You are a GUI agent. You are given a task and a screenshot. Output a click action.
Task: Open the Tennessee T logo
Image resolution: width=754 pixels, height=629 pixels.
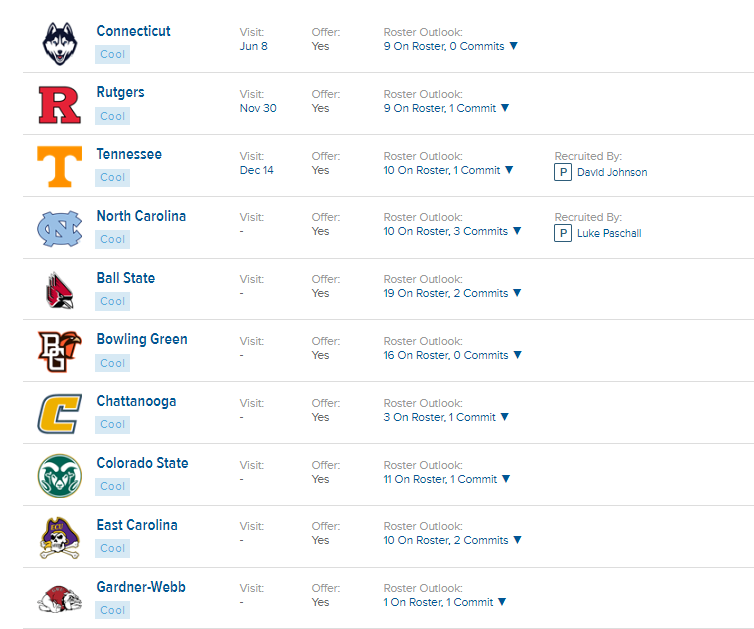point(60,166)
